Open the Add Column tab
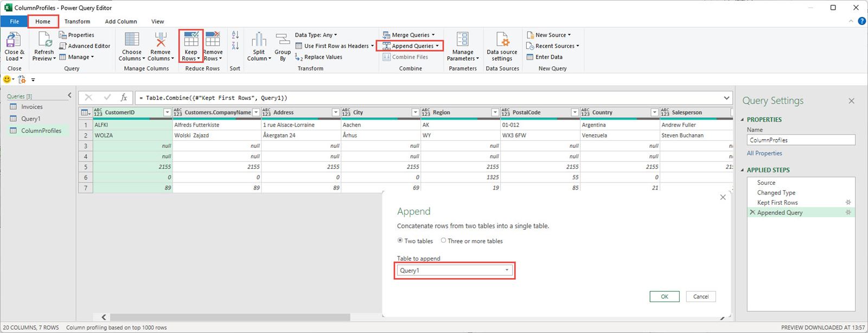Viewport: 868px width, 333px height. click(121, 22)
